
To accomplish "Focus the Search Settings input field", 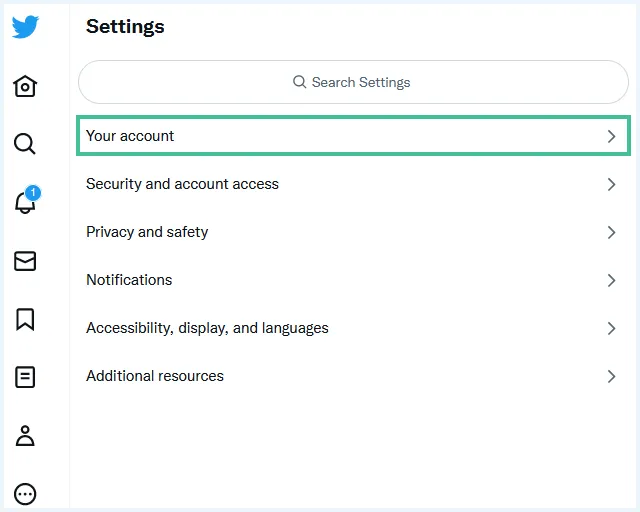I will (x=353, y=82).
